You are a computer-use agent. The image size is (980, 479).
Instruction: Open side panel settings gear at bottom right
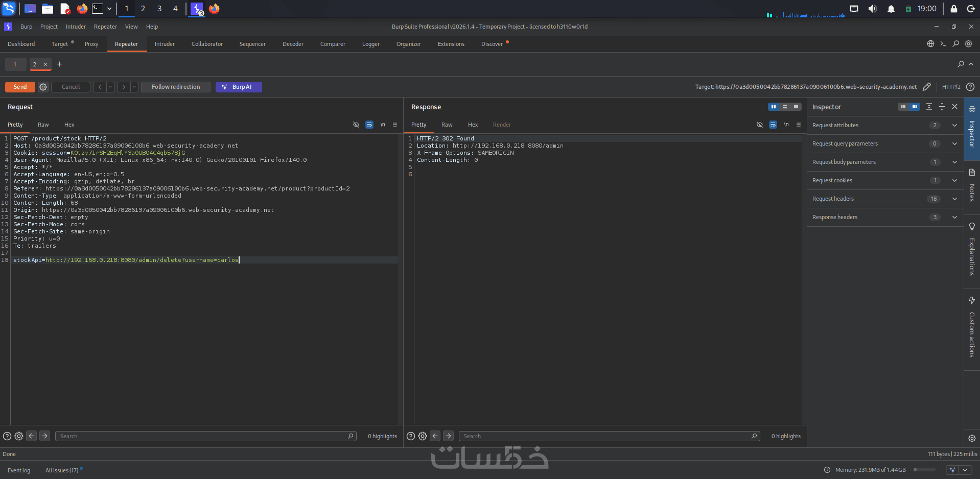[972, 439]
